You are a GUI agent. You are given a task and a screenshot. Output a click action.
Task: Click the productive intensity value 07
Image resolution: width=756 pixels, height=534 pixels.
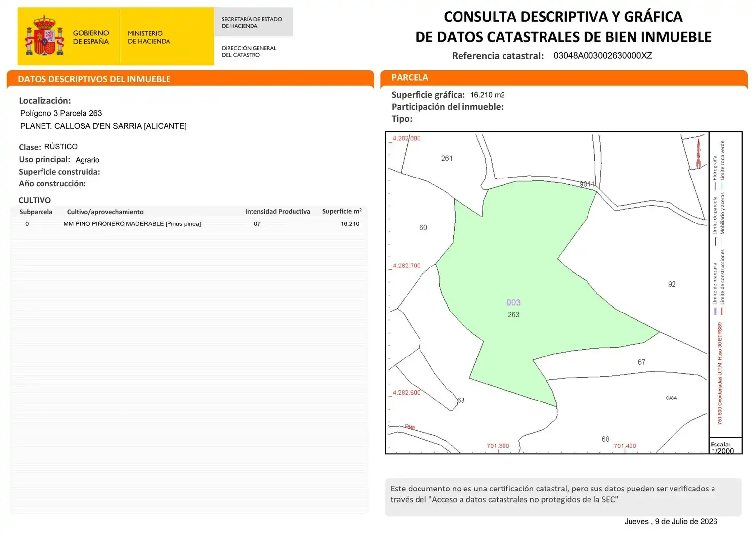(x=257, y=224)
